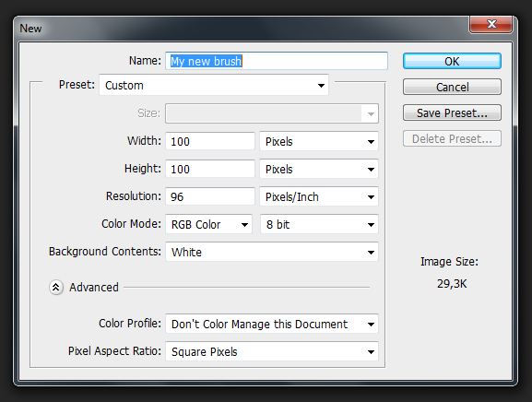The height and width of the screenshot is (402, 532).
Task: Open the Color Profile dropdown
Action: coord(272,324)
